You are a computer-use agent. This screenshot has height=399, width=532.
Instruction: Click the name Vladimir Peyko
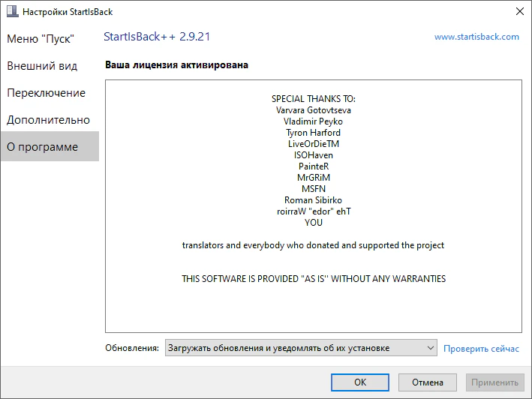[313, 121]
